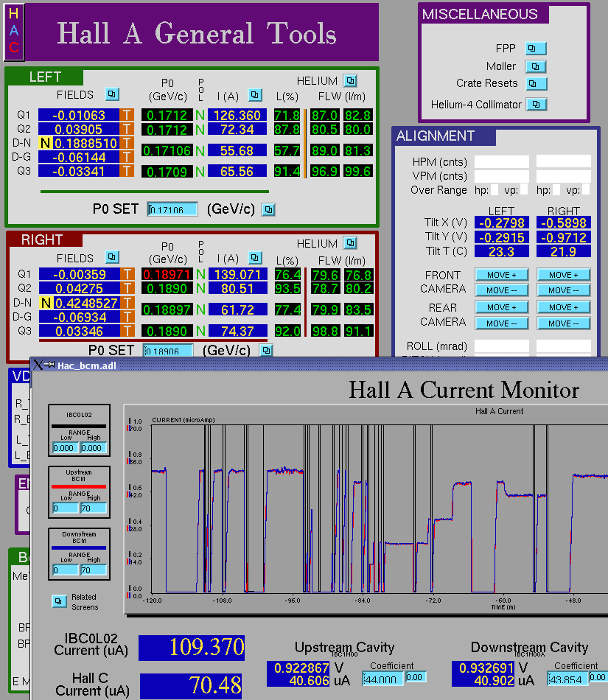The width and height of the screenshot is (608, 700).
Task: Click LEFT Q1 current value 126.360
Action: tap(237, 115)
